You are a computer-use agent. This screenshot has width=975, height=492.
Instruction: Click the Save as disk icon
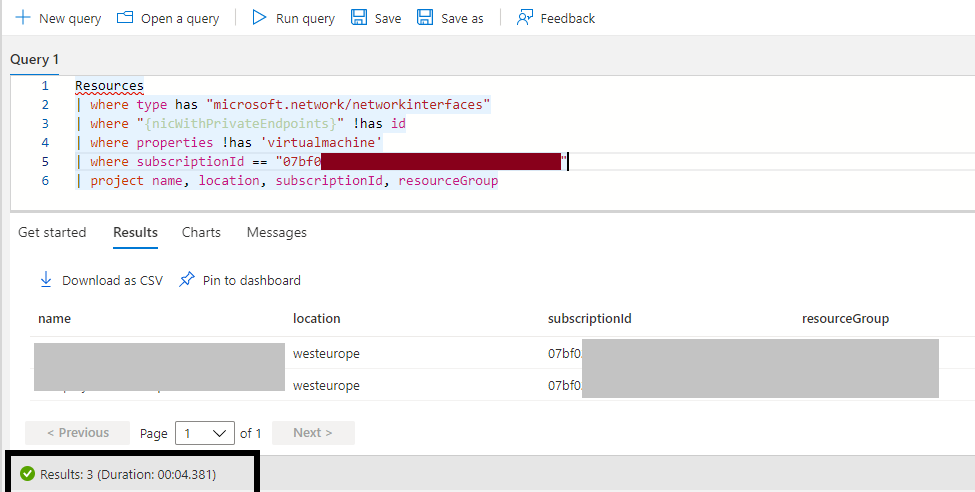tap(425, 18)
